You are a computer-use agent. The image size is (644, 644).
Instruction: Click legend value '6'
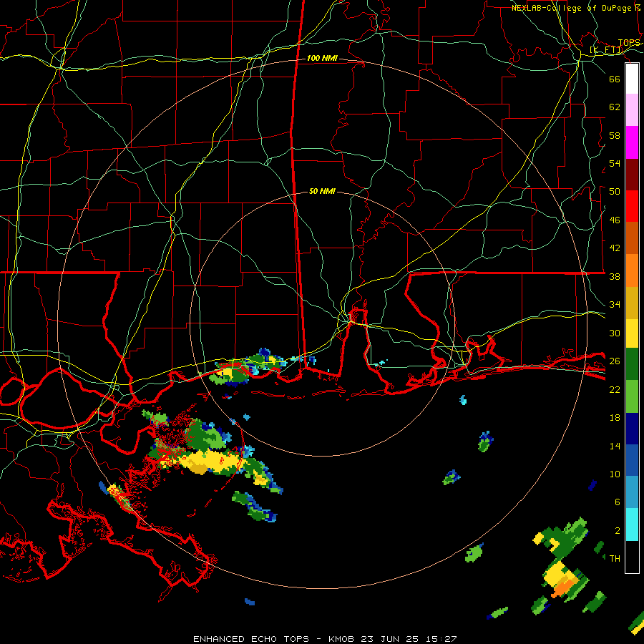(618, 502)
